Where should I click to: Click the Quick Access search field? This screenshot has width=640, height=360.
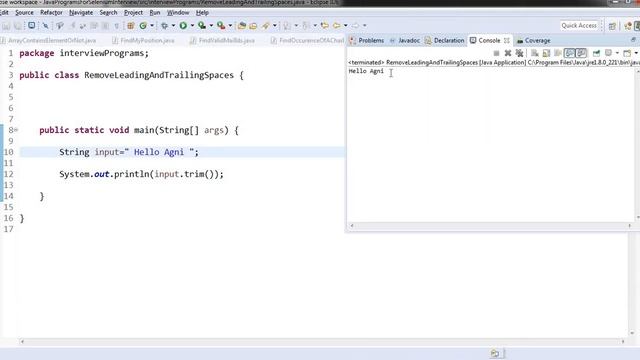[579, 26]
